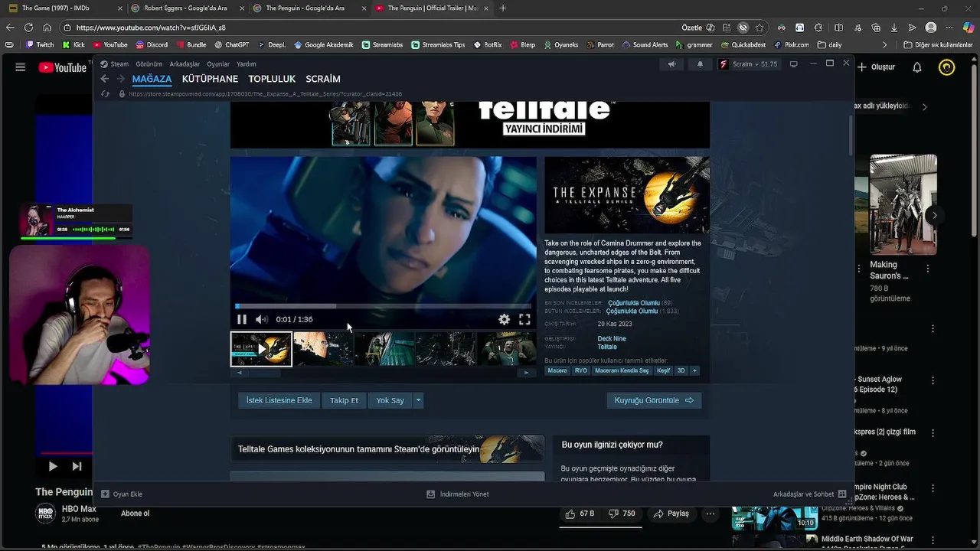Click the Macerani Kendin Seç tag

pos(622,370)
